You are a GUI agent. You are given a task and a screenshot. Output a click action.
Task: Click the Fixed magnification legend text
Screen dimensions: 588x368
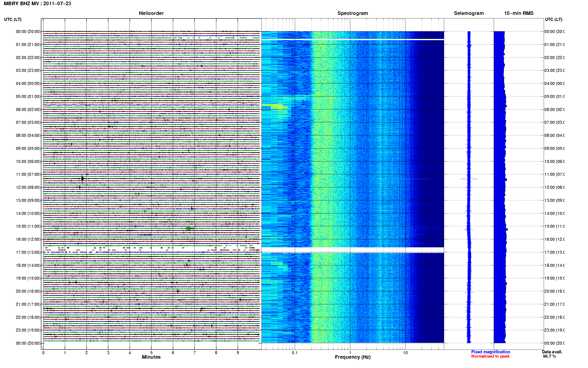491,352
